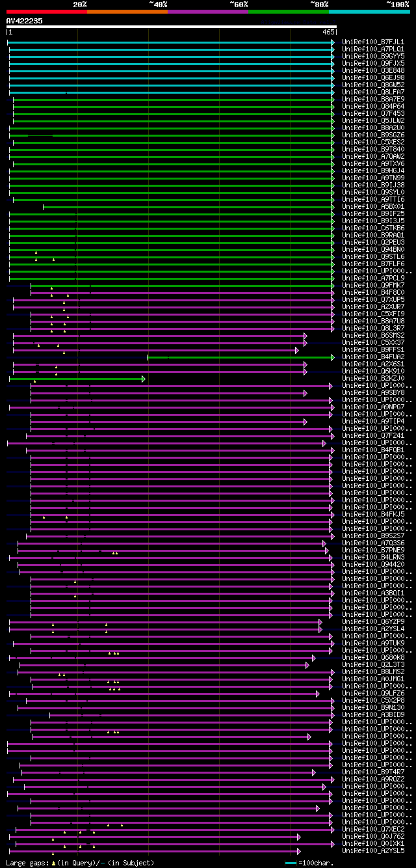Image resolution: width=416 pixels, height=868 pixels.
Task: Select hit label UniRef100_Q3E848
Action: coord(373,70)
